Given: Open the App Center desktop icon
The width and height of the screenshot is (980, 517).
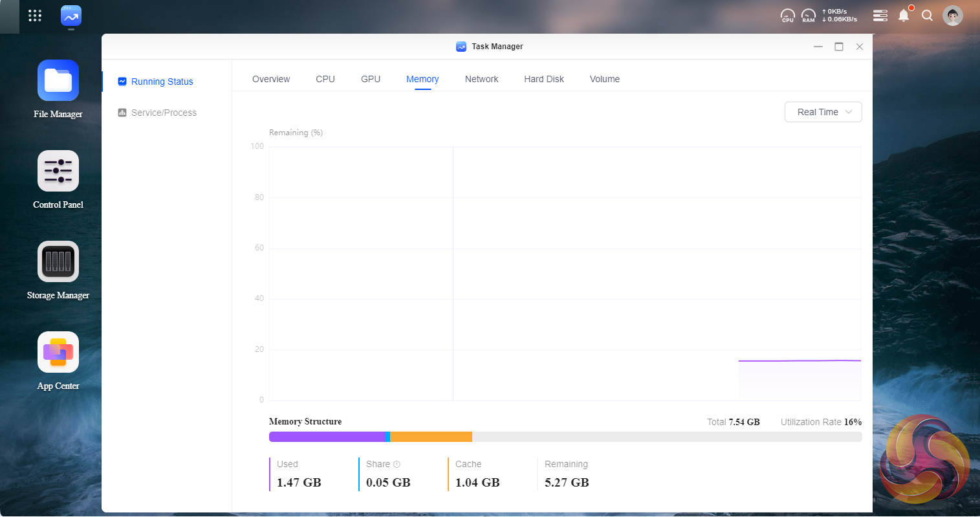Looking at the screenshot, I should click(x=58, y=353).
